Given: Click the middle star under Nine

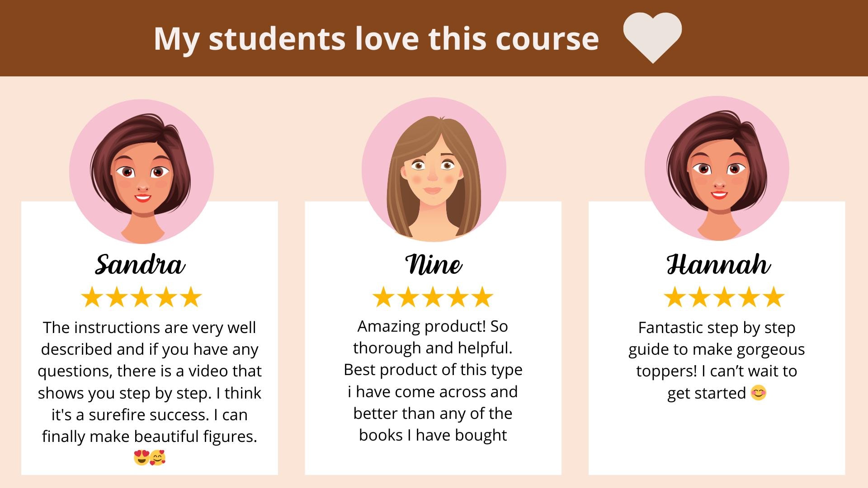Looking at the screenshot, I should point(433,297).
